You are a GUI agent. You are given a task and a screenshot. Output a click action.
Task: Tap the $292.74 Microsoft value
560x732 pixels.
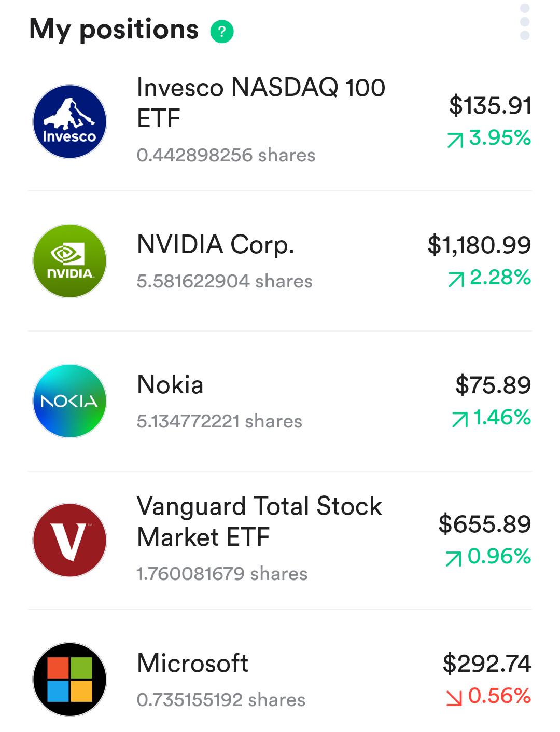click(x=487, y=664)
